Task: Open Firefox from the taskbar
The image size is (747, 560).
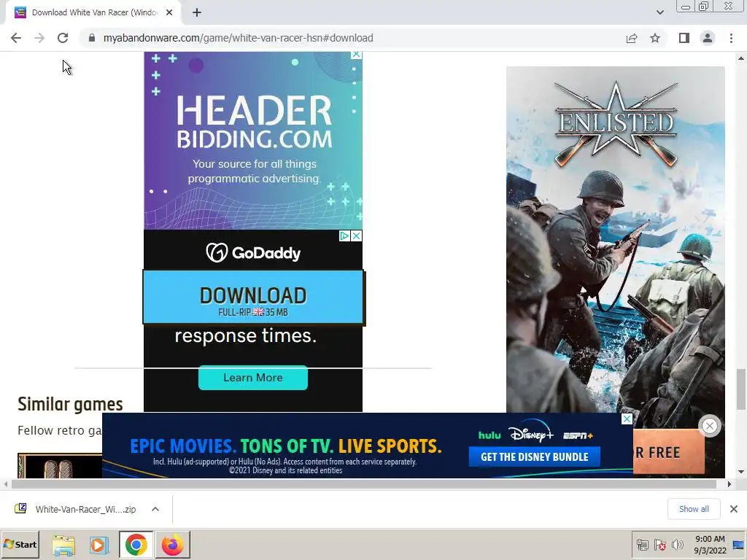Action: [x=172, y=545]
